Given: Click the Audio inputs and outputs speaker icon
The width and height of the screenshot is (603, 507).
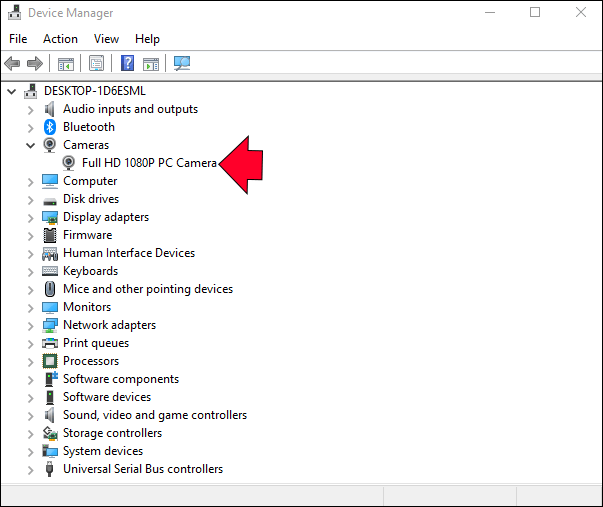Looking at the screenshot, I should click(50, 109).
